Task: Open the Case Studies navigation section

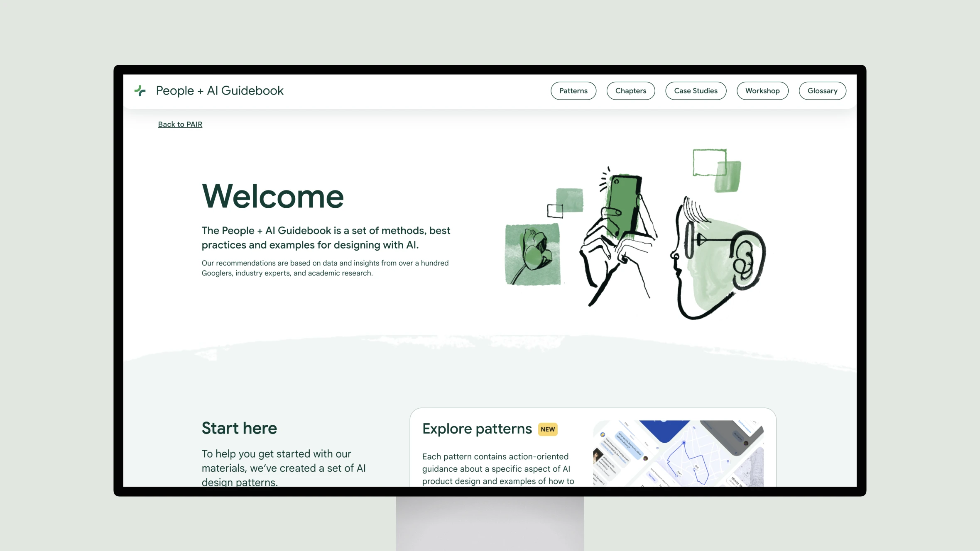Action: point(696,90)
